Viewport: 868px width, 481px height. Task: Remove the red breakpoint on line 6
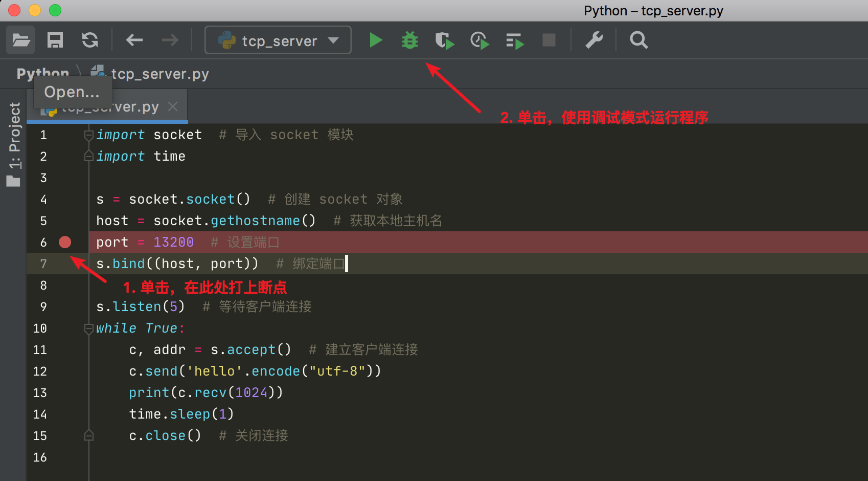65,242
